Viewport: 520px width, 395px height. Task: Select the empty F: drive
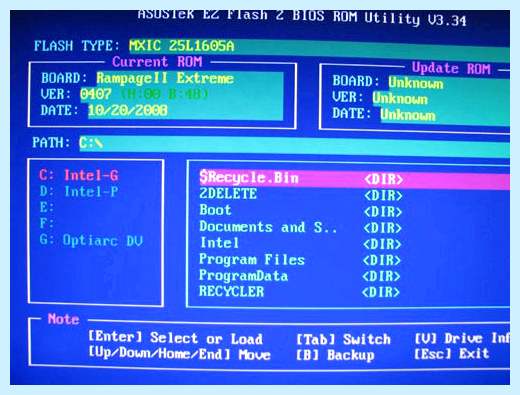point(47,223)
